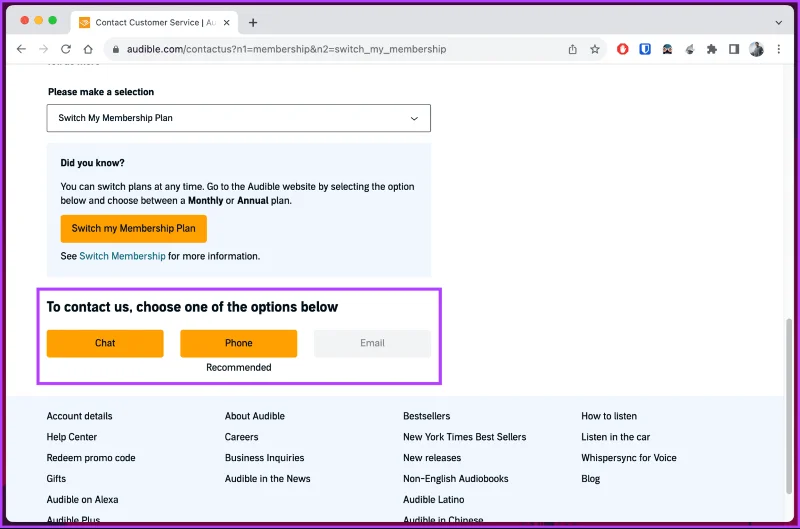Open Audible Latino link
800x529 pixels.
pos(434,499)
